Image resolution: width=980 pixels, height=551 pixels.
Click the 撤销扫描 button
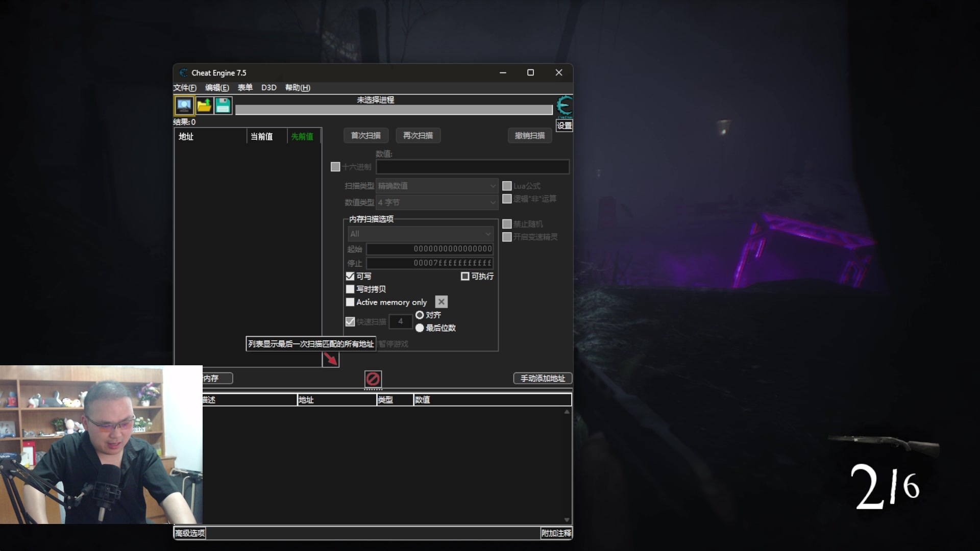(x=530, y=136)
